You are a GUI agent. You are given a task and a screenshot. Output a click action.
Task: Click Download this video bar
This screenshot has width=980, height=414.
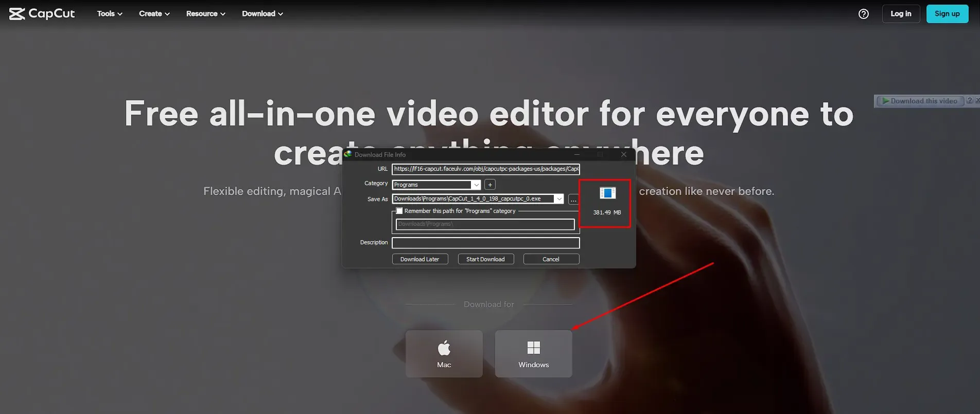coord(920,101)
